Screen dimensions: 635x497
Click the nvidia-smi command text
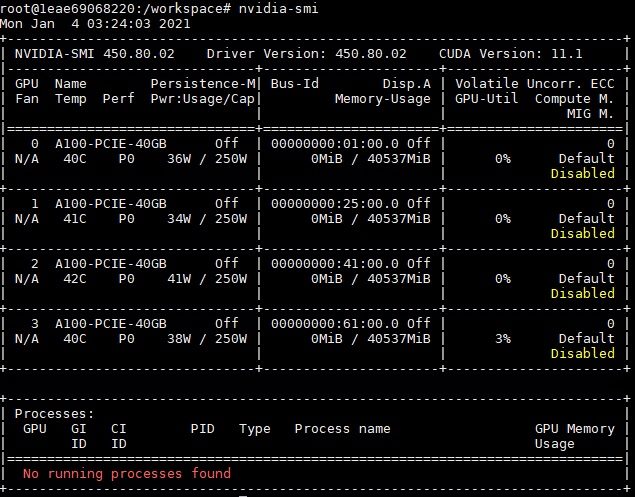[278, 9]
